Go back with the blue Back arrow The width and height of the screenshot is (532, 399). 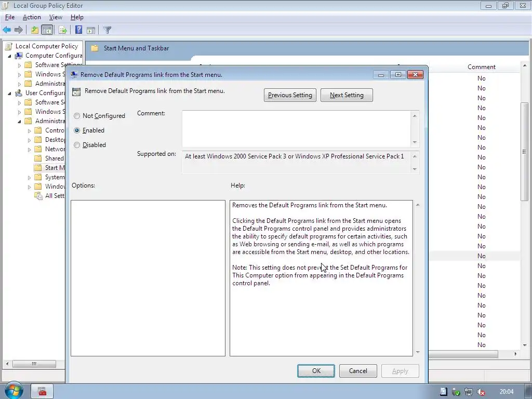[7, 30]
